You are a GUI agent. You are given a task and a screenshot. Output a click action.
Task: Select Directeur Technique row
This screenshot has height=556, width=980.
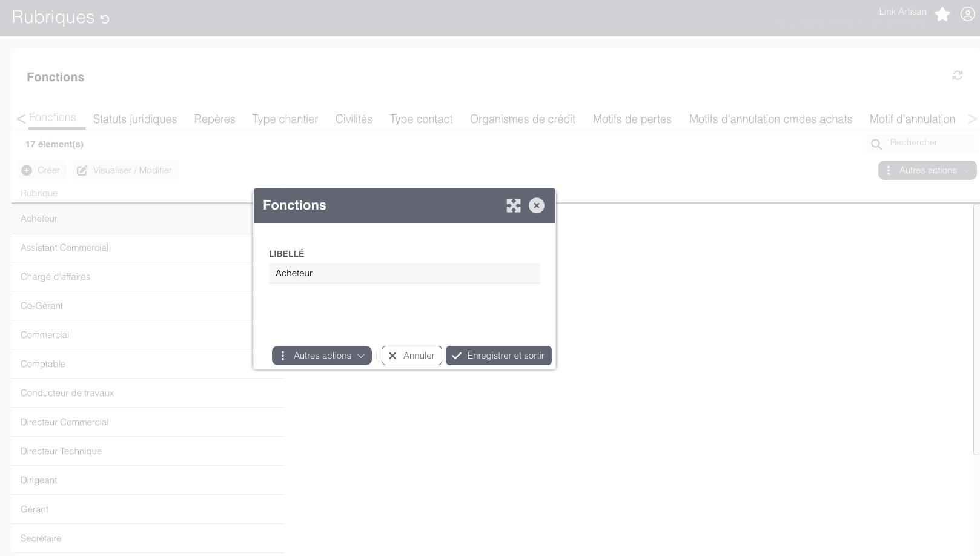click(x=148, y=451)
